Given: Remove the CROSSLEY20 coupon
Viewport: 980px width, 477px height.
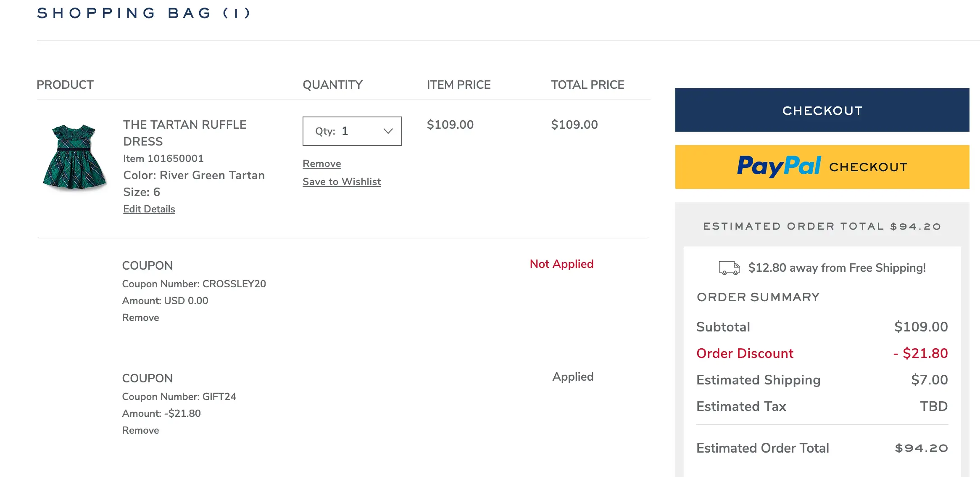Looking at the screenshot, I should tap(140, 318).
